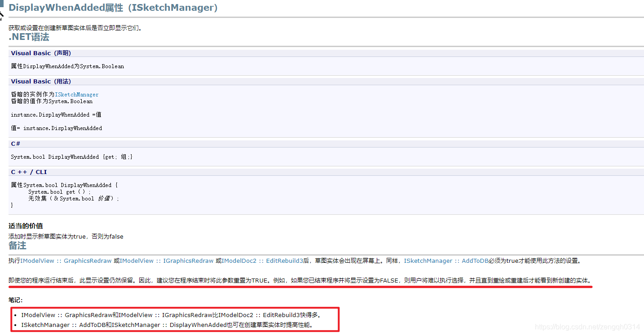Image resolution: width=644 pixels, height=335 pixels.
Task: Click the DisplayWhenAdded属性 page title
Action: (113, 8)
